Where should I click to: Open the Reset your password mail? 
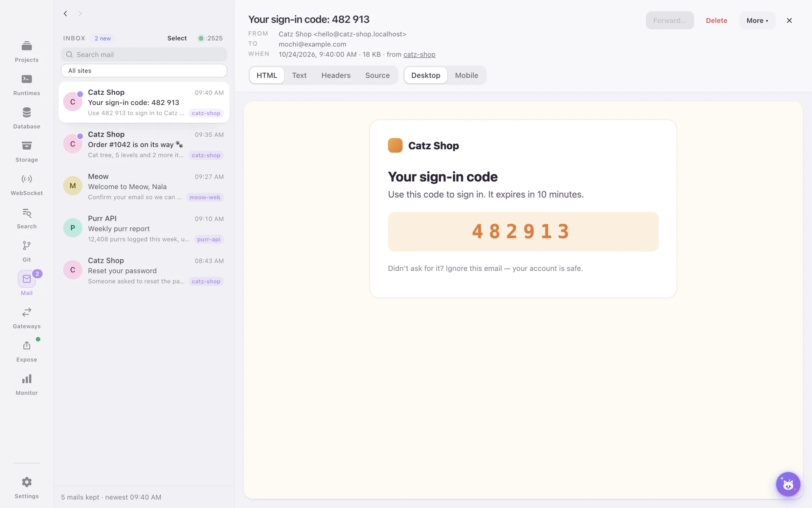[x=144, y=270]
